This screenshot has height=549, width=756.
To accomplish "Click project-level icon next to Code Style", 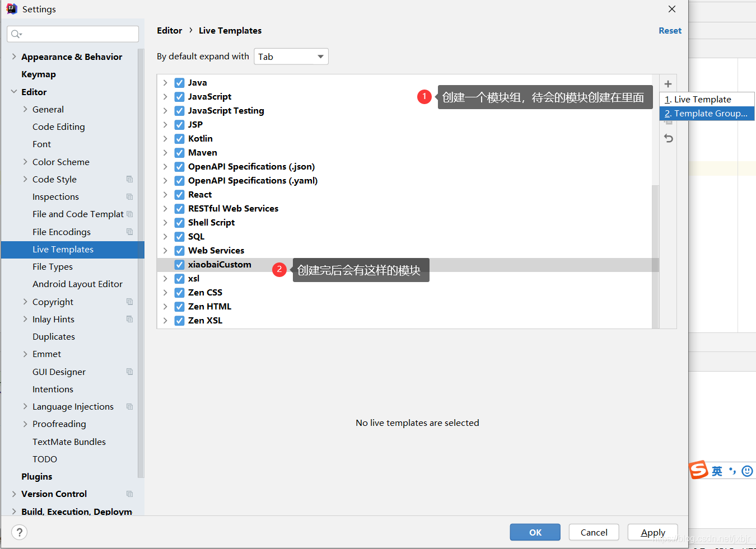I will (x=130, y=179).
